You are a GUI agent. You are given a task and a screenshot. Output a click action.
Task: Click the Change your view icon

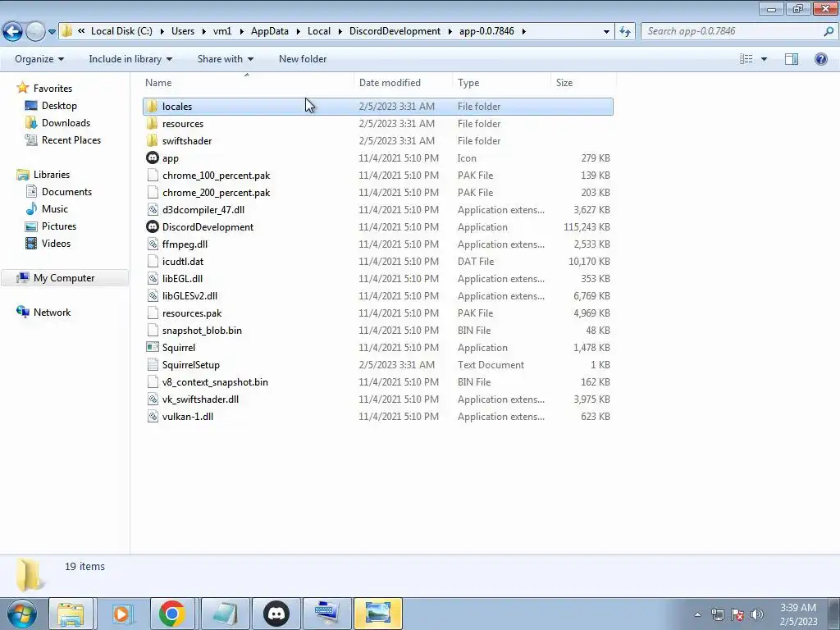point(746,59)
